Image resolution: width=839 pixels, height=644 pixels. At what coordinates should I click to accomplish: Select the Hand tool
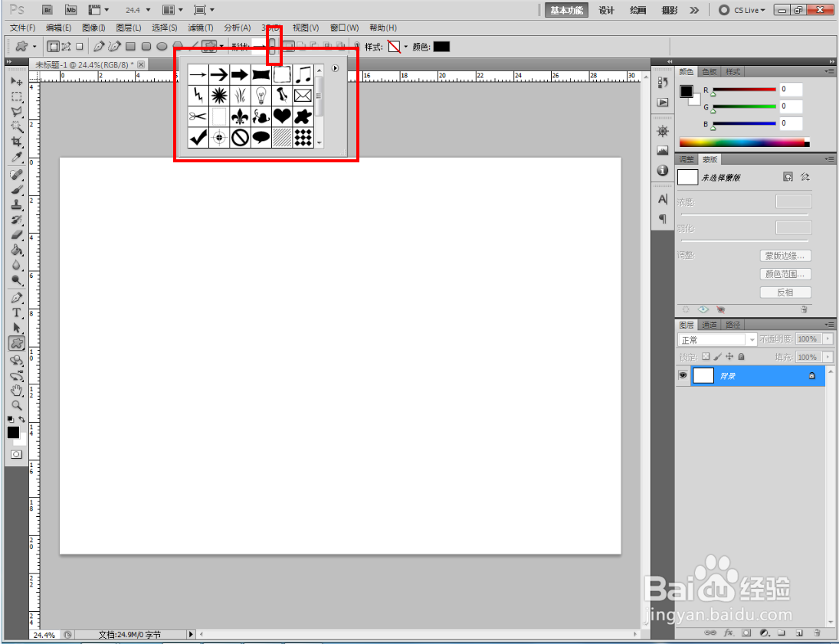17,391
